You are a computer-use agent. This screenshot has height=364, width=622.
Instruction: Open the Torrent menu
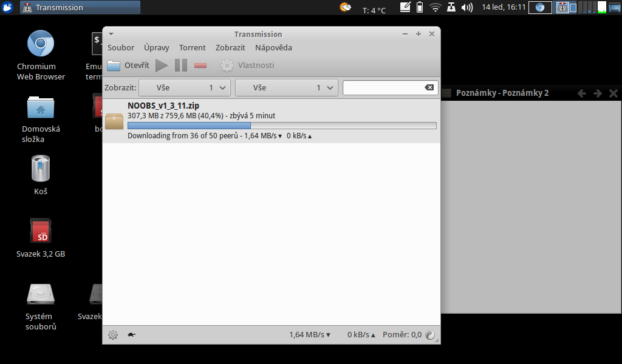pos(192,47)
